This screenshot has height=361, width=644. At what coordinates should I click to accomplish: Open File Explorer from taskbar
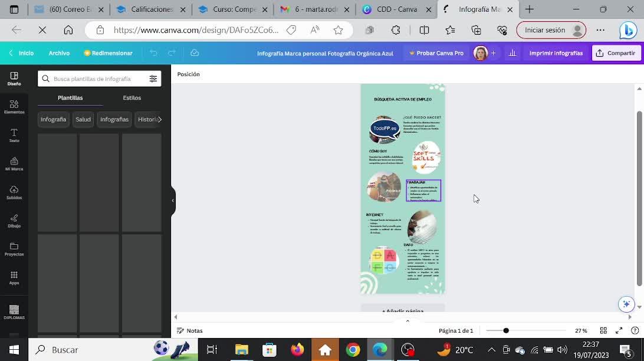point(242,350)
